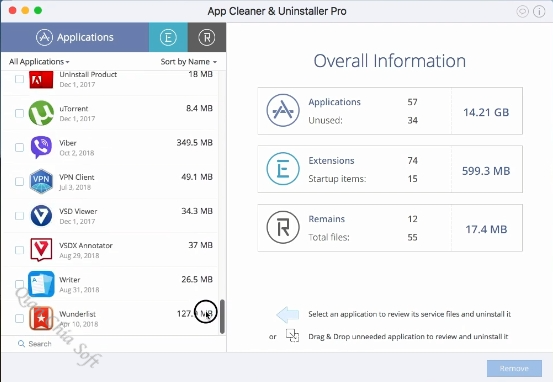Click the Startup items label

click(x=337, y=179)
